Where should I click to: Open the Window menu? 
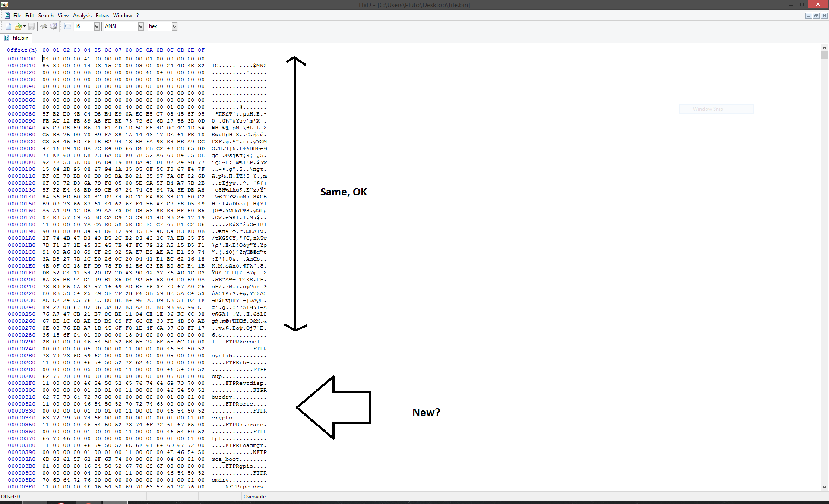[x=123, y=16]
